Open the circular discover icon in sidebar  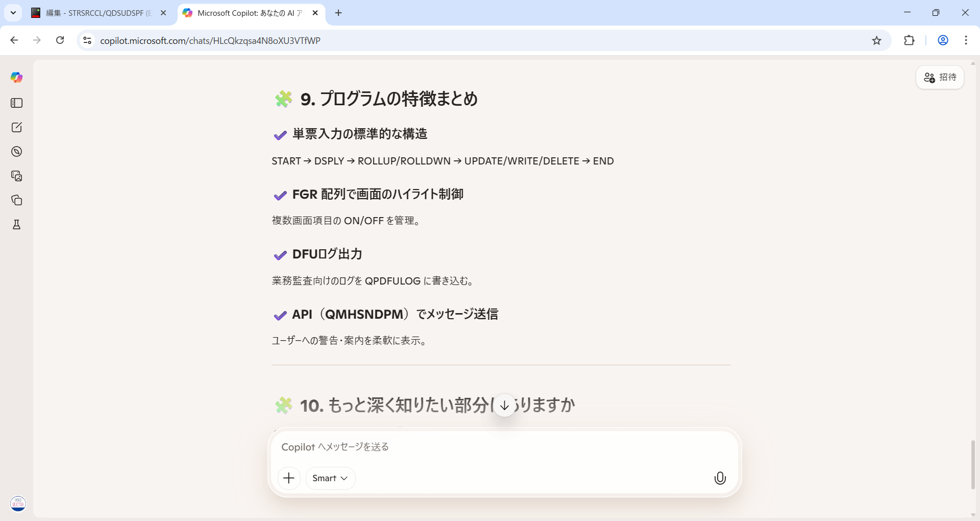click(16, 152)
